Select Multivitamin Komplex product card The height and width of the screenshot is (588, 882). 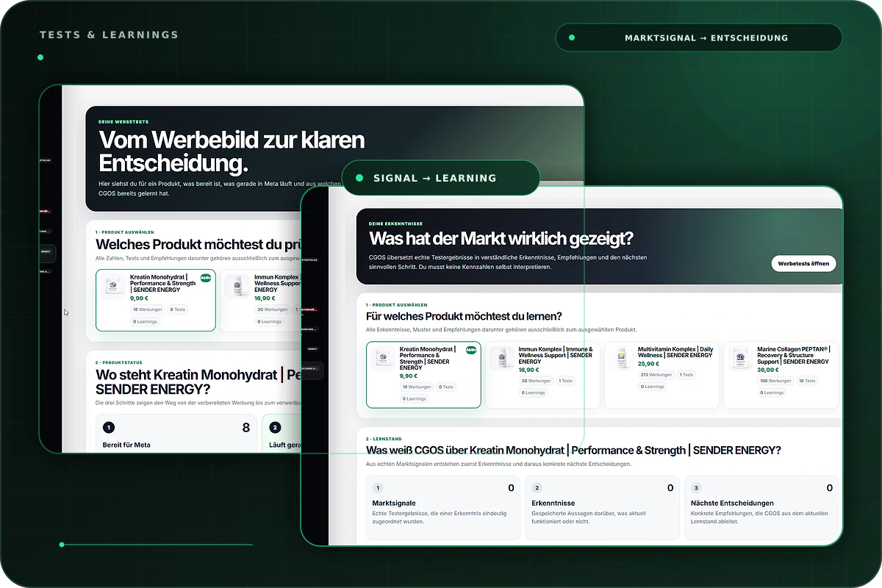(661, 375)
